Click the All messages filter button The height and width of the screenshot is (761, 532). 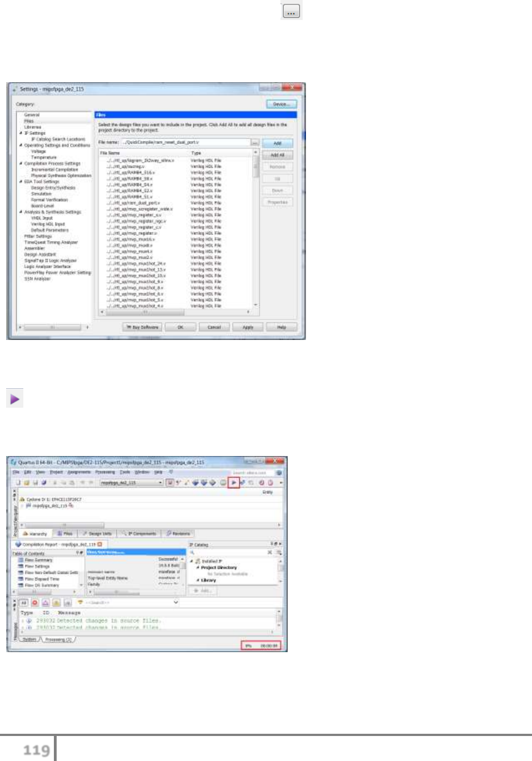(x=24, y=603)
